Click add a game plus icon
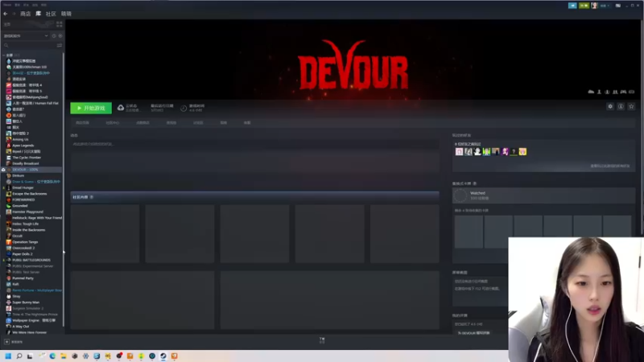This screenshot has height=362, width=644. 6,341
